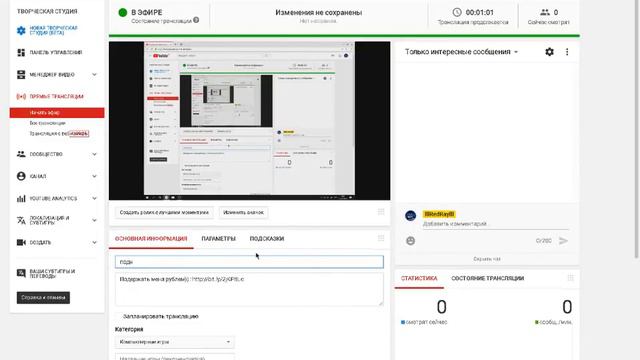640x360 pixels.
Task: Click Создать ролик с лучшими моментами button
Action: [164, 212]
